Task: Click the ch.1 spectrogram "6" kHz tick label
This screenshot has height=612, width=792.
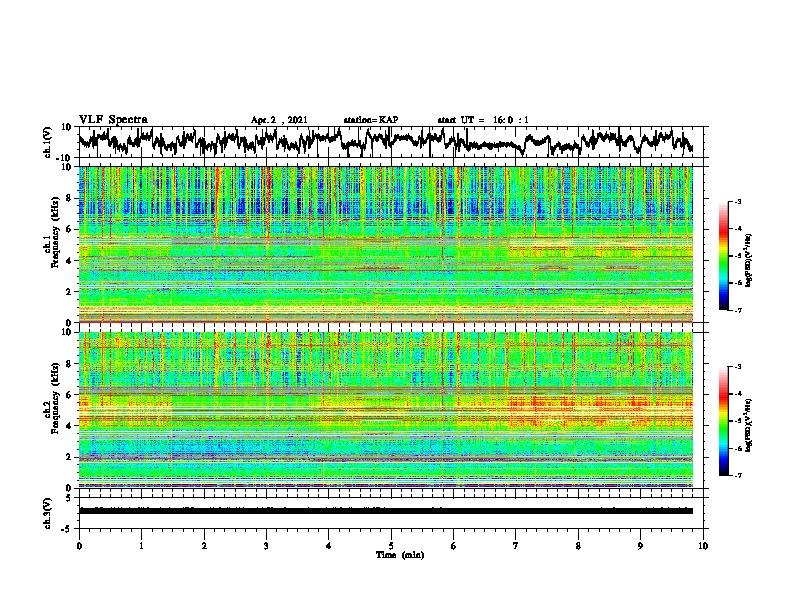Action: tap(70, 229)
